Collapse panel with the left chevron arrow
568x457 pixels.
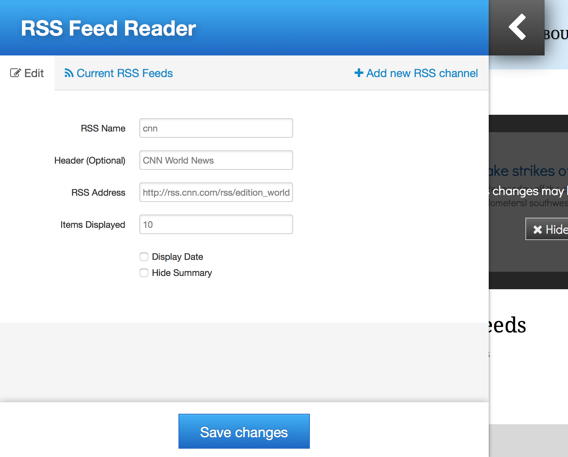pyautogui.click(x=517, y=27)
